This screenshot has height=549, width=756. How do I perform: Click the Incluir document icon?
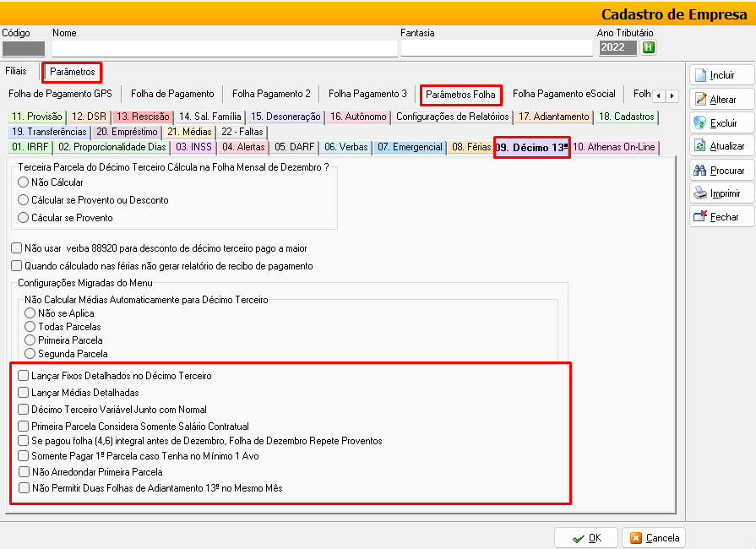pyautogui.click(x=700, y=75)
